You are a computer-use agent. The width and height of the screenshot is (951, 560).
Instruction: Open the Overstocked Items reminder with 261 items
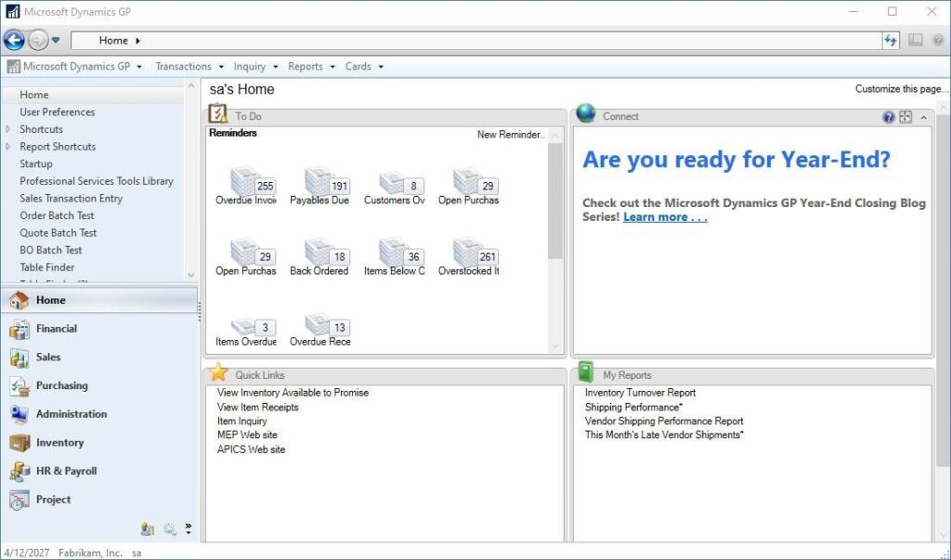tap(468, 257)
